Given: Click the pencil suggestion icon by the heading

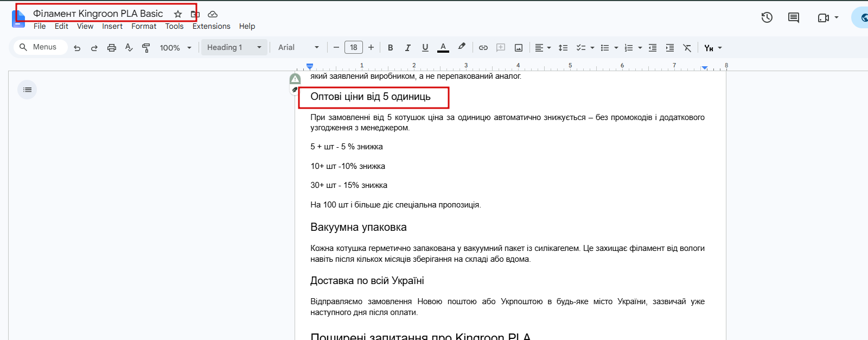Looking at the screenshot, I should coord(295,90).
